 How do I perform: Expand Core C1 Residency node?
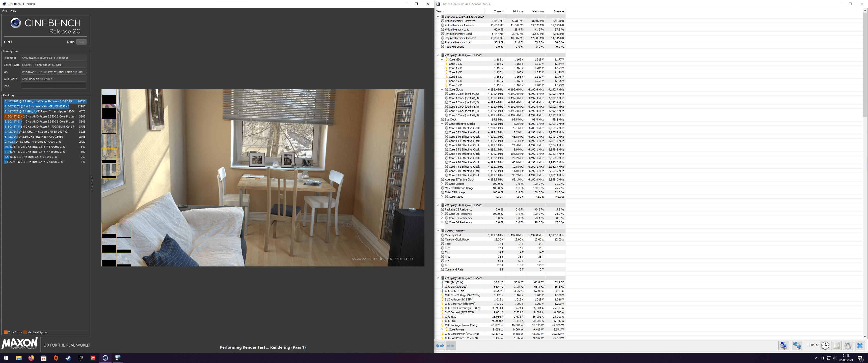point(442,218)
